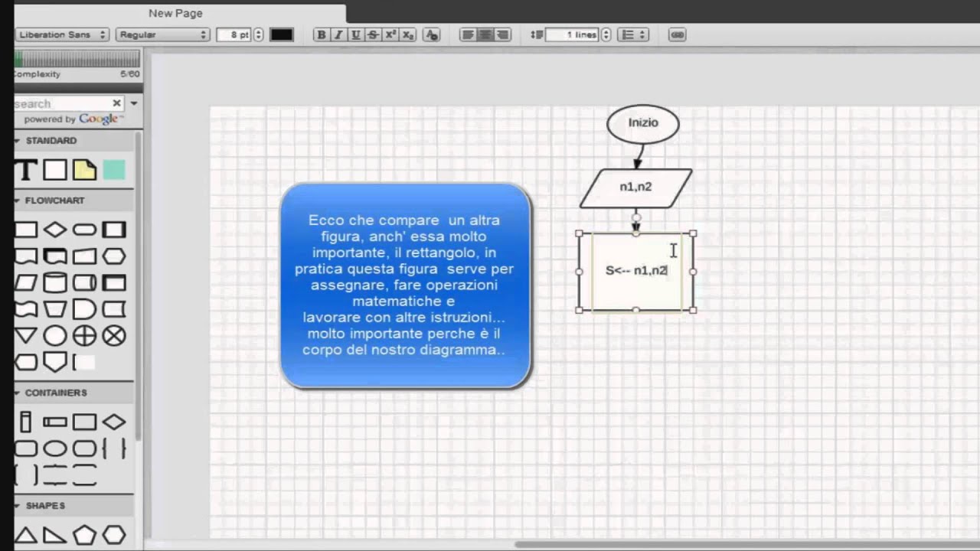
Task: Select the hexagon in Shapes section
Action: 114,535
